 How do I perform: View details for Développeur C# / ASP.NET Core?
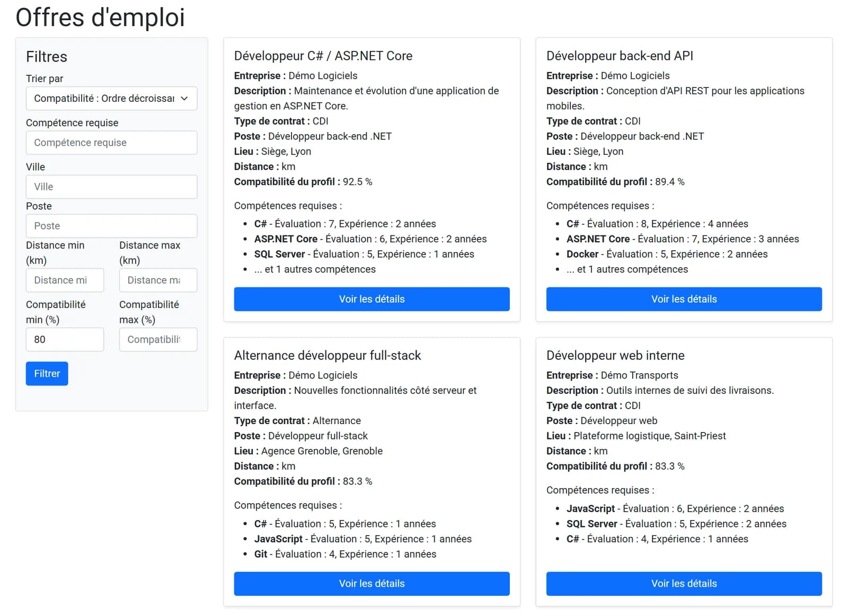372,299
